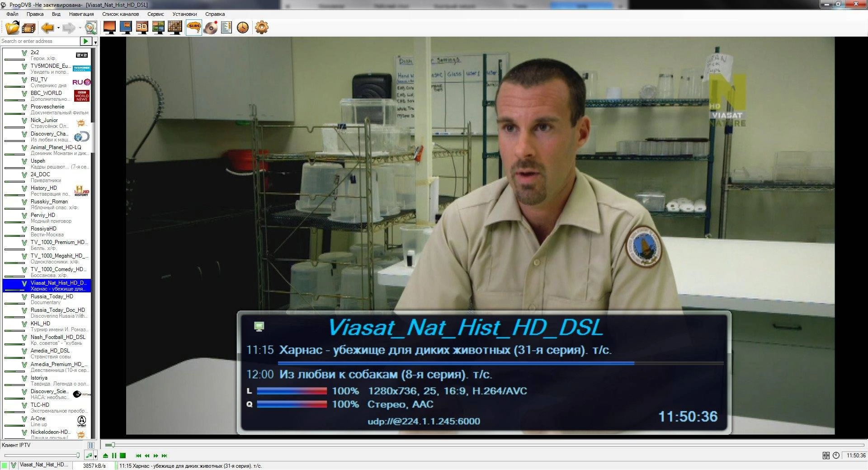Select the KHL_HD channel

[x=47, y=326]
